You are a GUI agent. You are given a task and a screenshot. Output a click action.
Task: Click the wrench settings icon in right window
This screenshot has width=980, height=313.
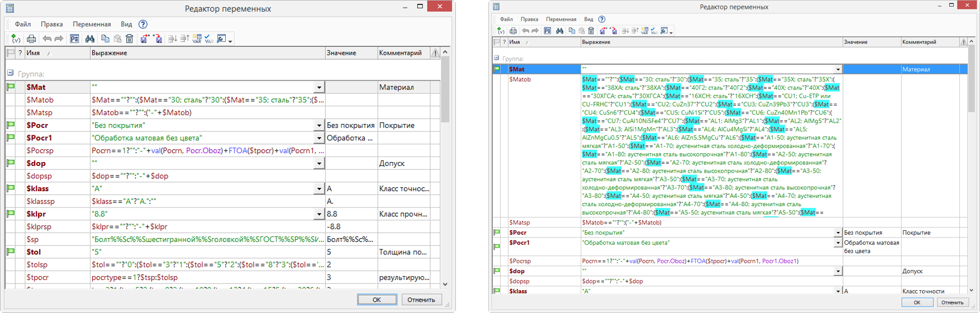pos(664,31)
